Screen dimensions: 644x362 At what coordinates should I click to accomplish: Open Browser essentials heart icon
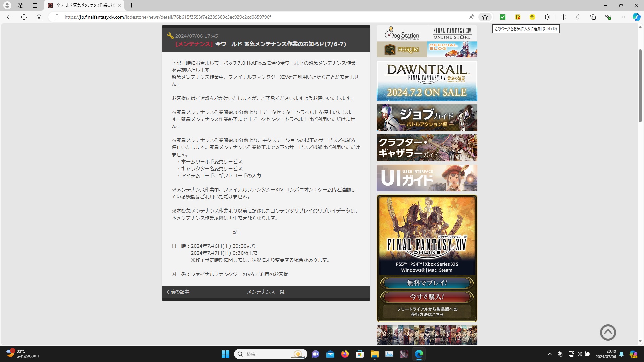pyautogui.click(x=608, y=17)
